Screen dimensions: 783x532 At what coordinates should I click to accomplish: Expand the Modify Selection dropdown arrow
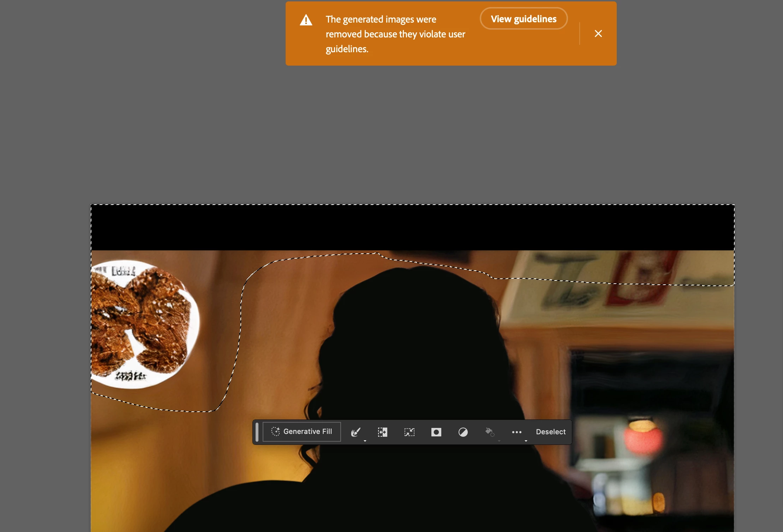pos(365,441)
